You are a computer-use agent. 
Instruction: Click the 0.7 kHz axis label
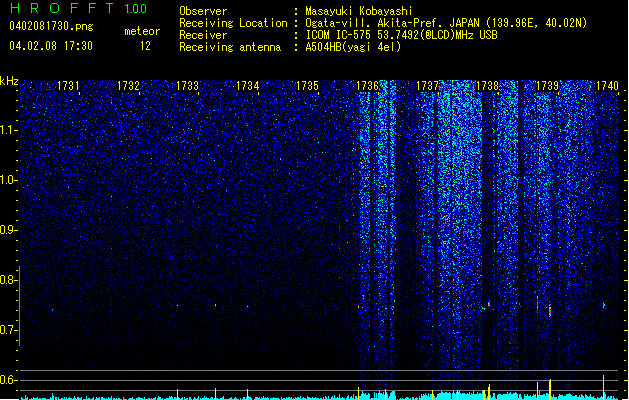9,330
